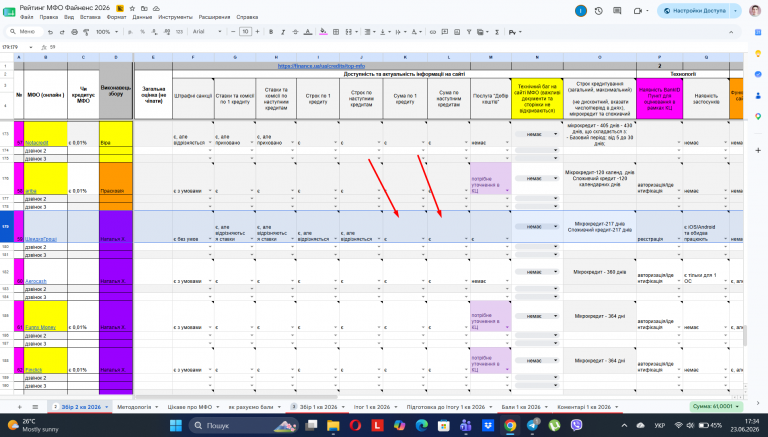Switch to Цікаве про МФО sheet
Image resolution: width=768 pixels, height=437 pixels.
click(190, 407)
